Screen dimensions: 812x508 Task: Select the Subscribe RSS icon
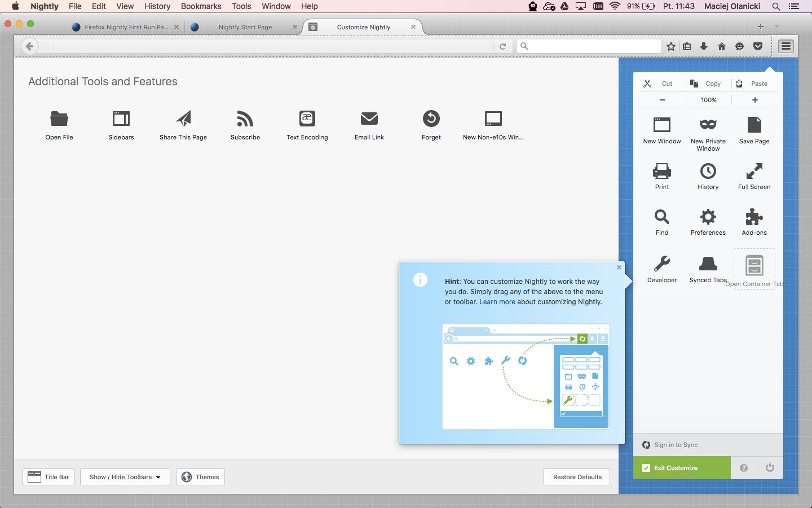(245, 119)
